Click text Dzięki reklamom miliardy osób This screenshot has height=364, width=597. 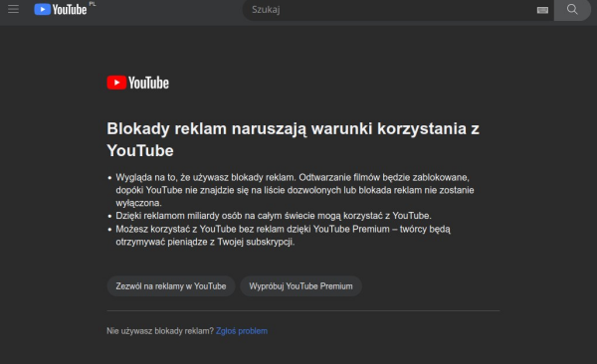(x=274, y=216)
